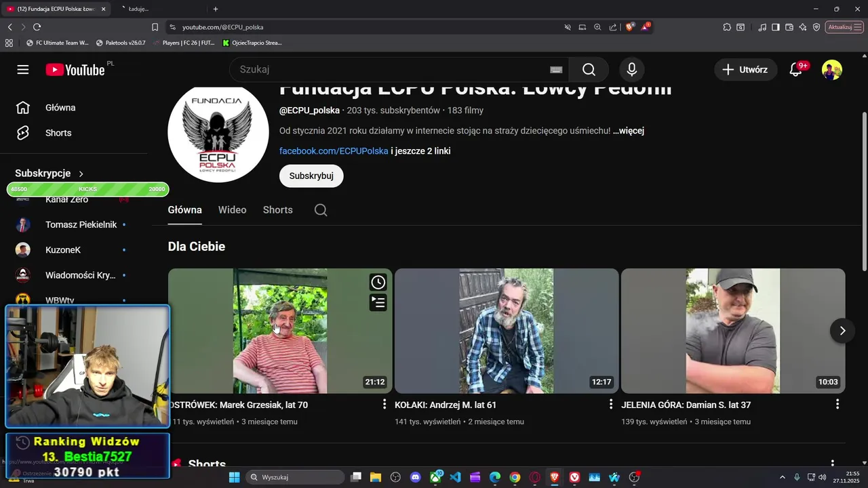Open options for the Shorts section
The height and width of the screenshot is (488, 868).
click(833, 464)
